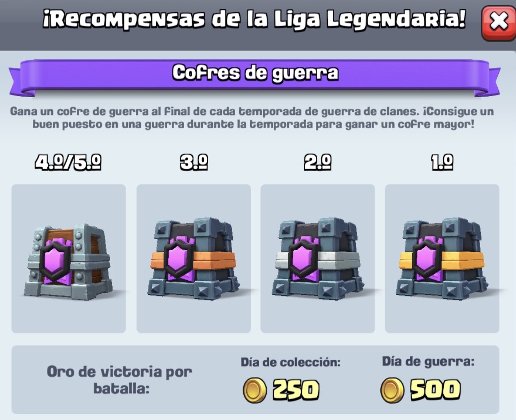Image resolution: width=516 pixels, height=420 pixels.
Task: Tap the 250 gold reward amount
Action: click(296, 390)
